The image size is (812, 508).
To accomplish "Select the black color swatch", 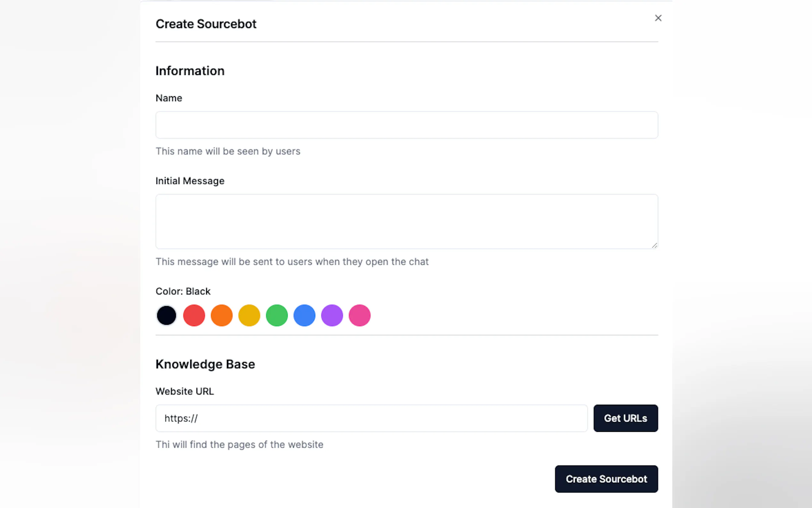I will click(x=167, y=315).
